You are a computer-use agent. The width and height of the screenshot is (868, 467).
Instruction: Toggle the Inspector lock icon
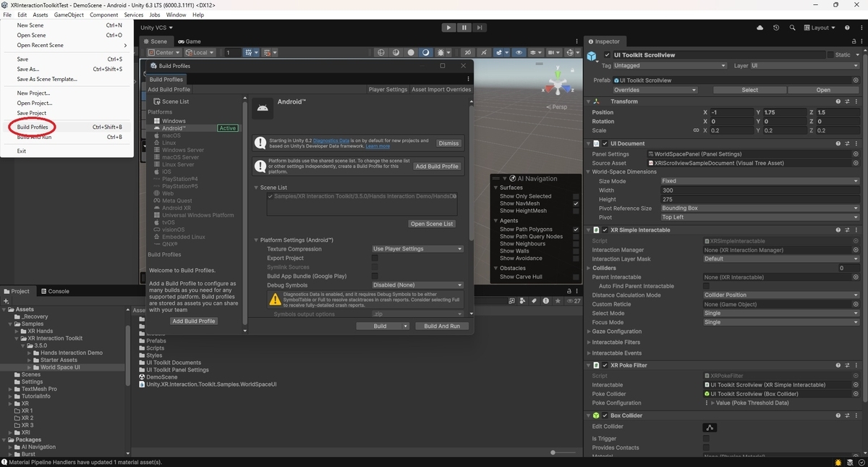(854, 41)
